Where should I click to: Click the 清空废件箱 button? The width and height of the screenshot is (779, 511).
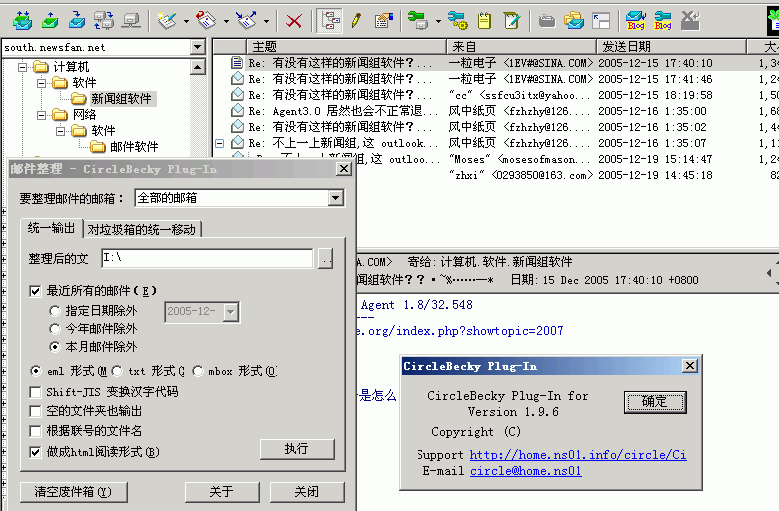(74, 492)
